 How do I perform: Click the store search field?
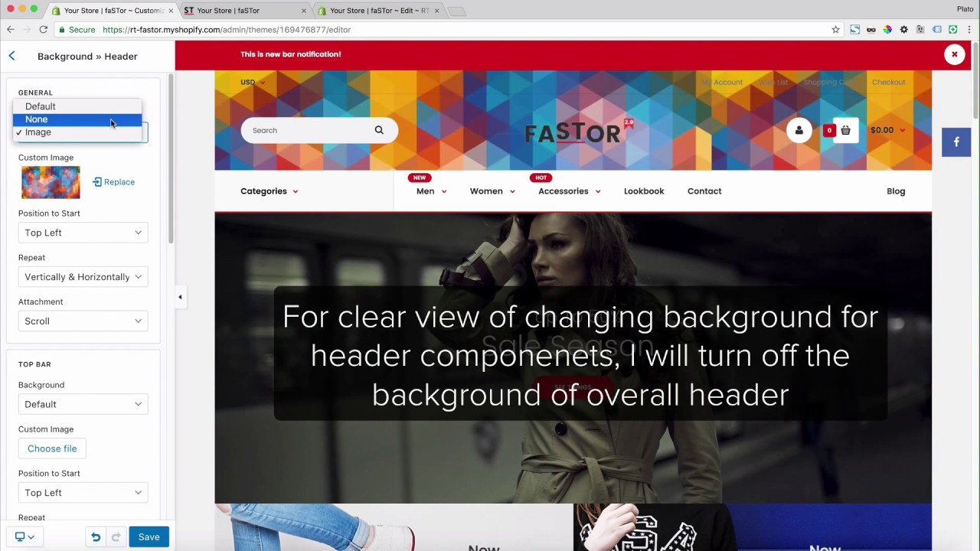[x=319, y=130]
